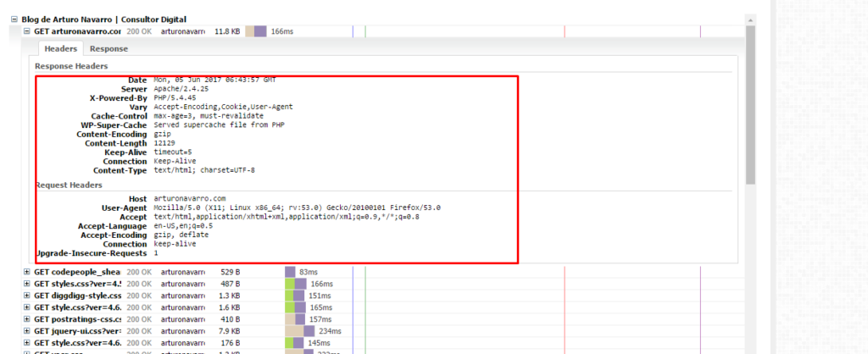Click the Content-Length value 12129
The image size is (868, 354).
(164, 143)
